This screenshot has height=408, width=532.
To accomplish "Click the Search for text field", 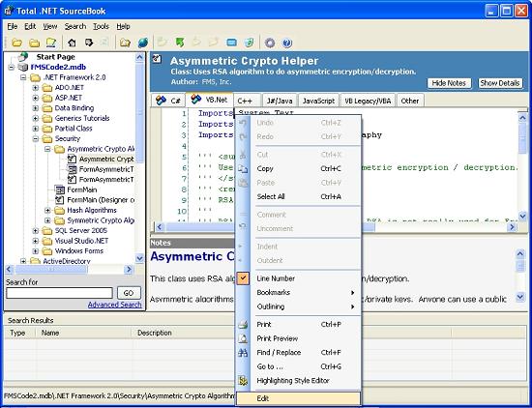I will pos(59,293).
